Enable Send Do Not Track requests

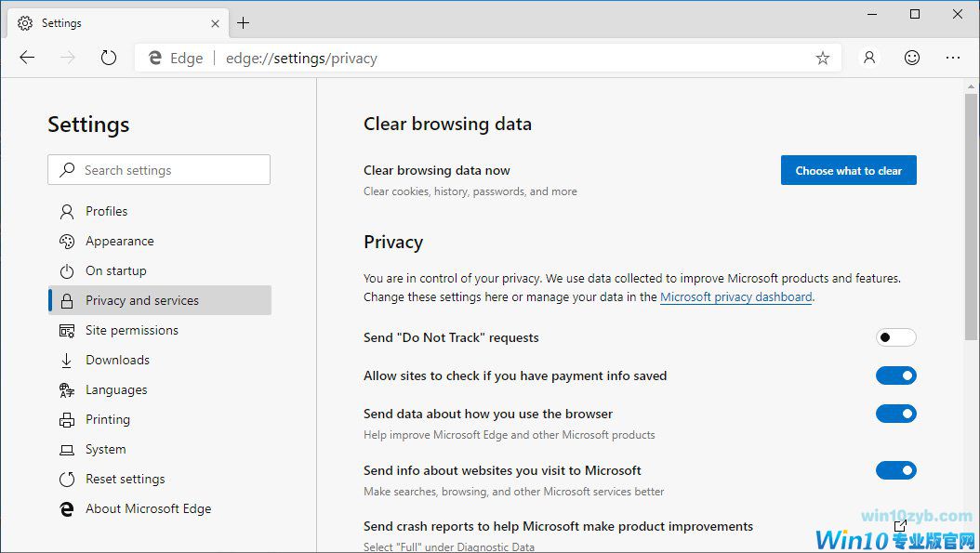coord(895,337)
